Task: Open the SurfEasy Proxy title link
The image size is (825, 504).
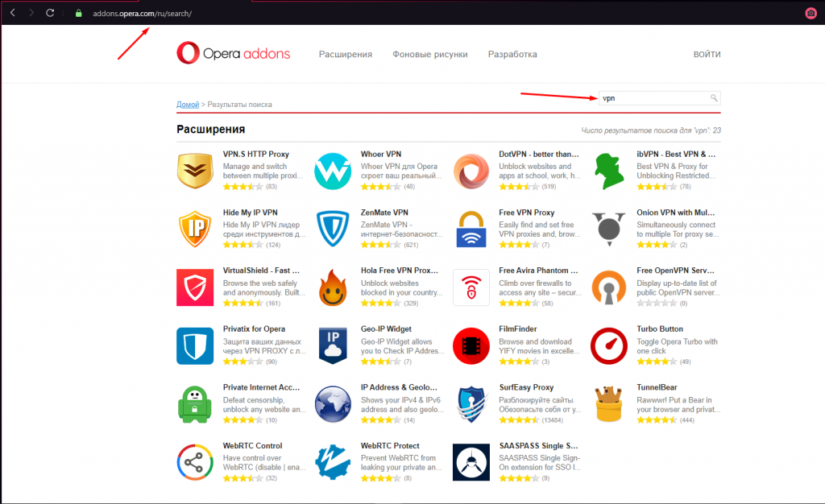Action: click(527, 387)
